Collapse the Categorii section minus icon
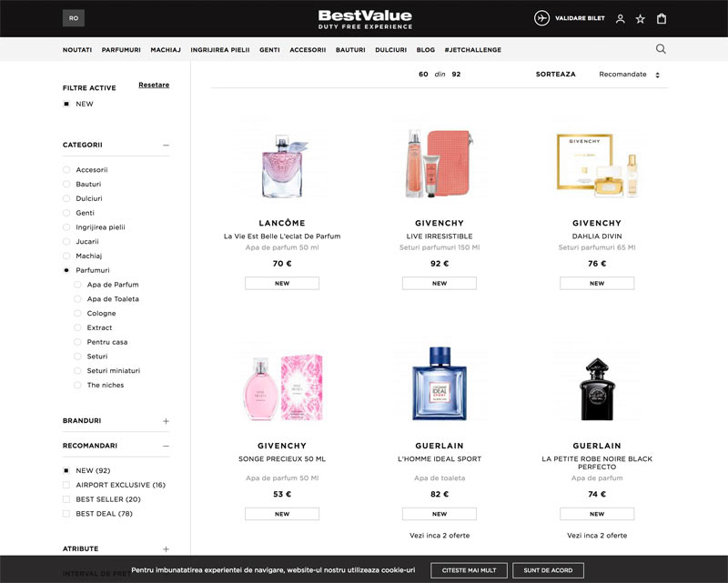Image resolution: width=728 pixels, height=583 pixels. click(x=166, y=145)
